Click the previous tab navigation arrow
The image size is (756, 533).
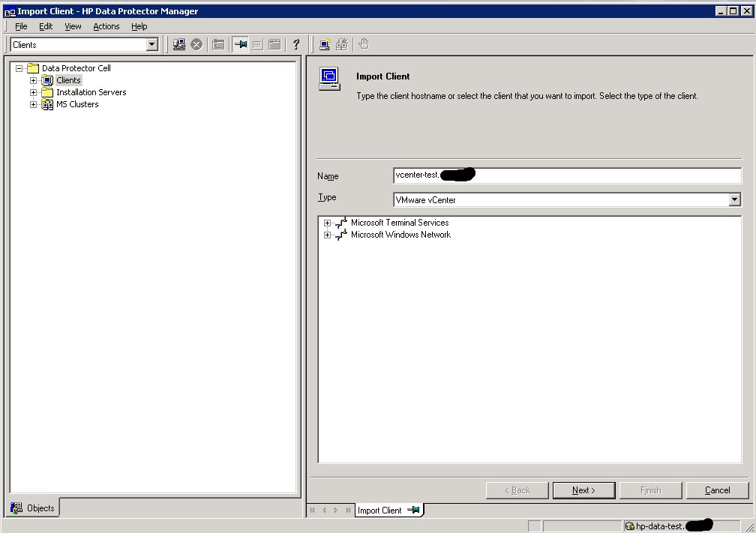click(x=324, y=510)
